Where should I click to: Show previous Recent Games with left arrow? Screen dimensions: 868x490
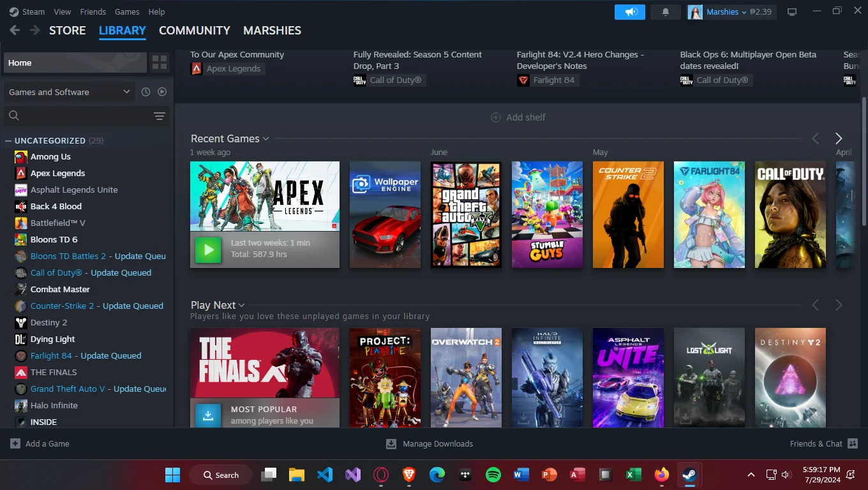point(815,138)
